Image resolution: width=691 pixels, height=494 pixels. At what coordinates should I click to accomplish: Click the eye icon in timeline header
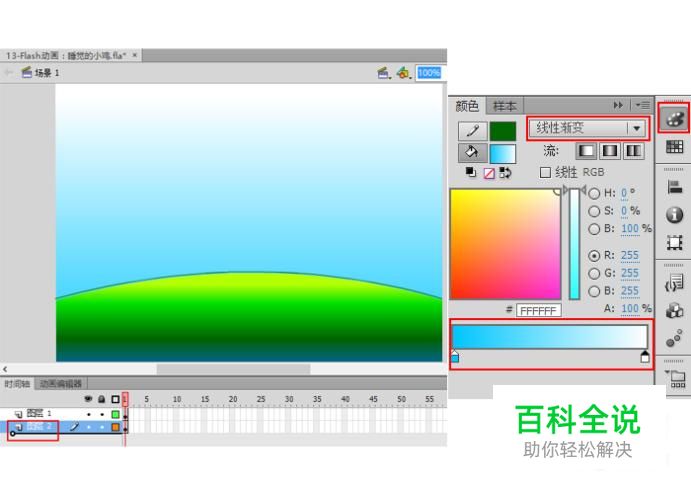coord(88,399)
